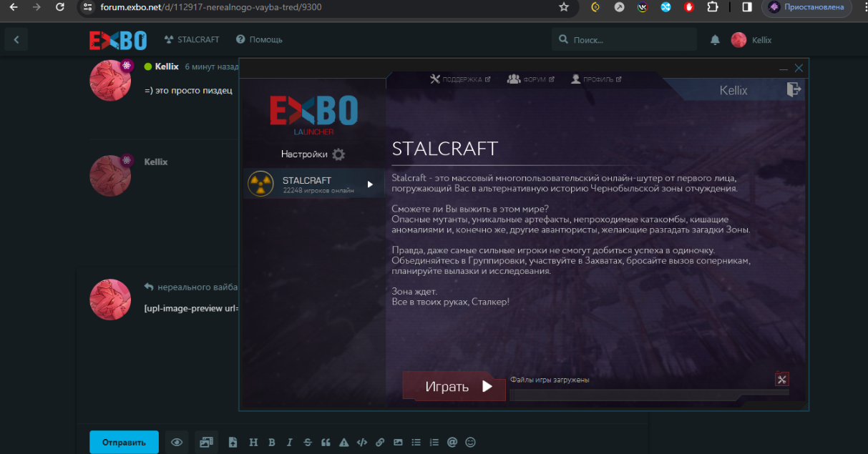
Task: Open game file tools wrench icon near progress bar
Action: (x=782, y=380)
